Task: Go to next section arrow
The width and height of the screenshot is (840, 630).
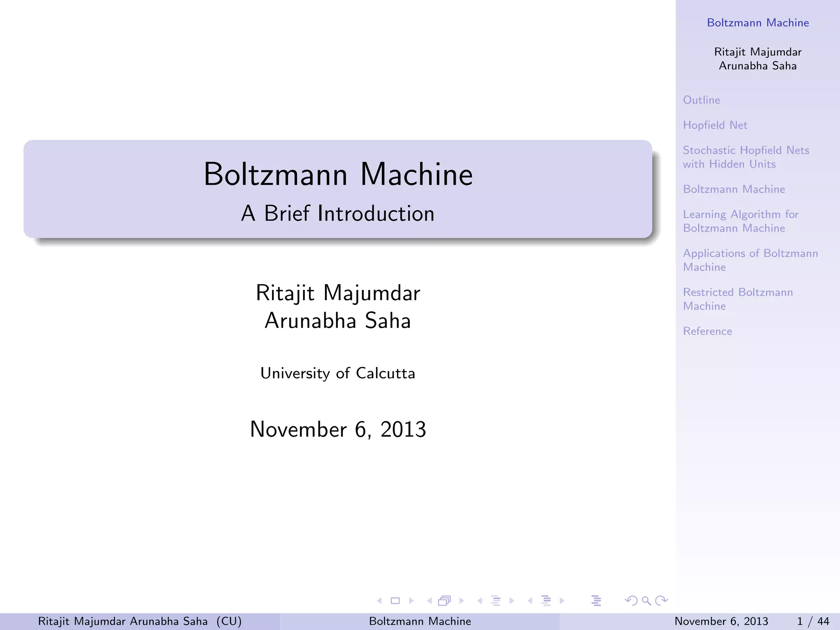Action: (562, 601)
